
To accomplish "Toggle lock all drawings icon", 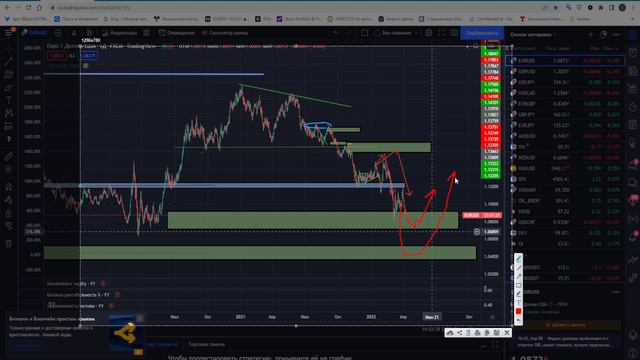I will pos(9,213).
